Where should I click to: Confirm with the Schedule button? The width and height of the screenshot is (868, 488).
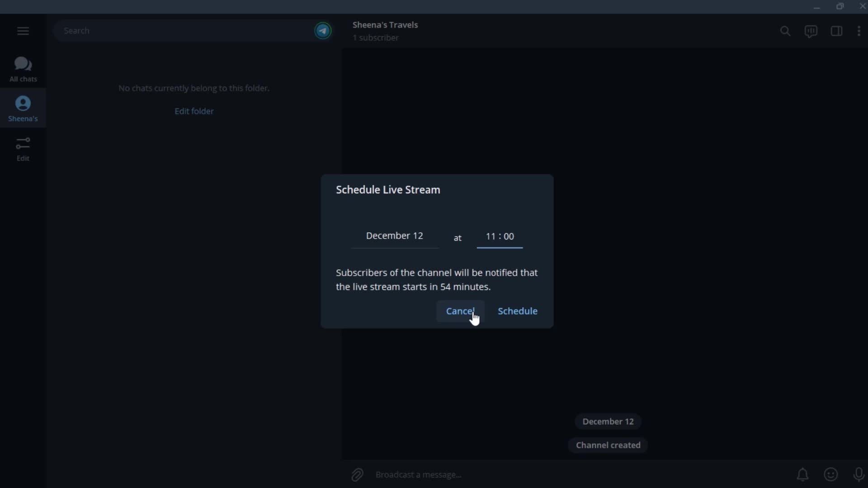tap(518, 311)
